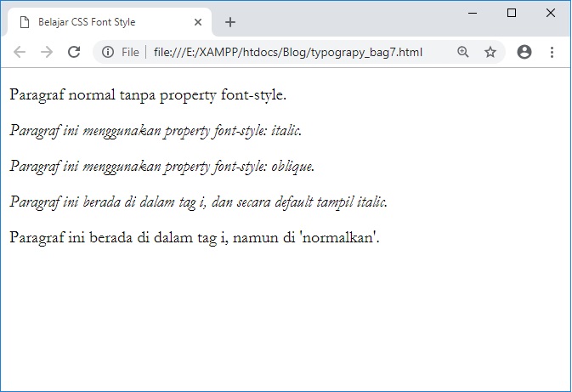Maximize the browser window
This screenshot has height=392, width=572.
pos(512,13)
